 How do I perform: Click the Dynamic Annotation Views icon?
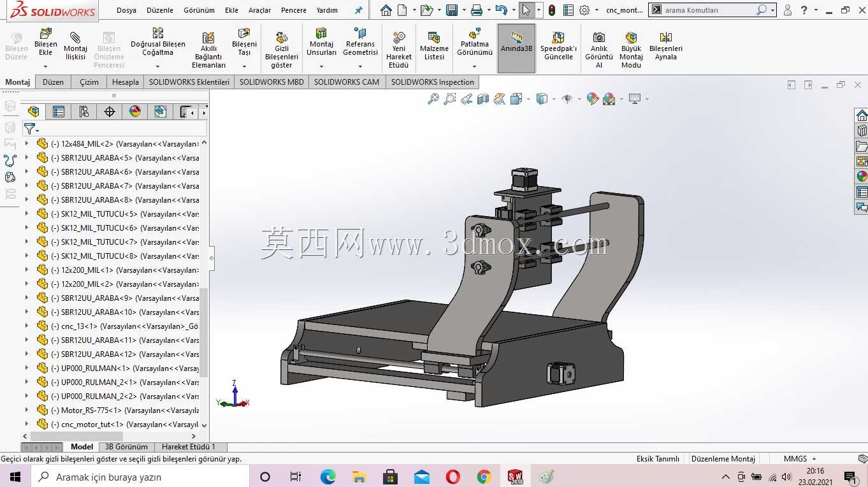point(500,99)
